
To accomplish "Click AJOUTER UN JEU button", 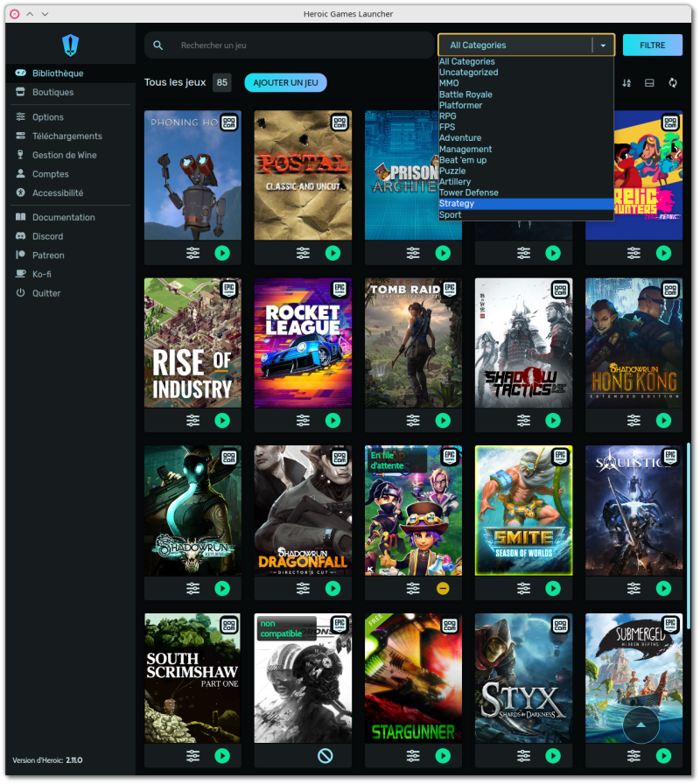I will [x=285, y=83].
